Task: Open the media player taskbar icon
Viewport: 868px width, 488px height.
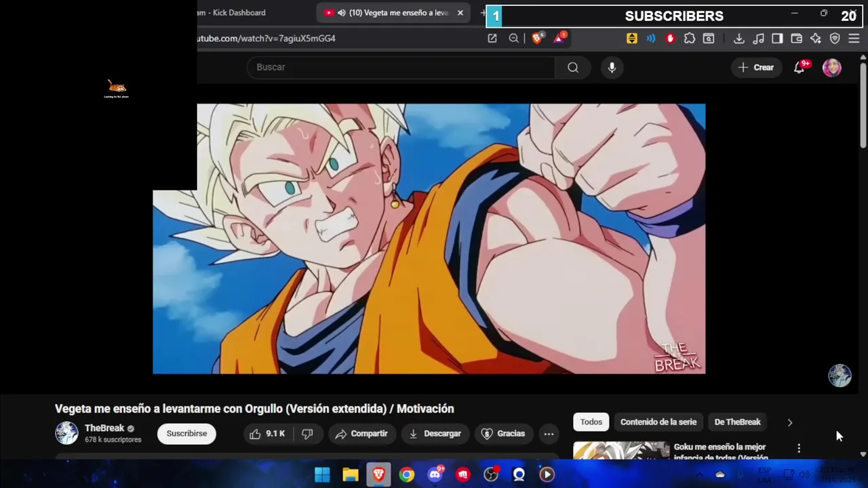Action: [547, 474]
